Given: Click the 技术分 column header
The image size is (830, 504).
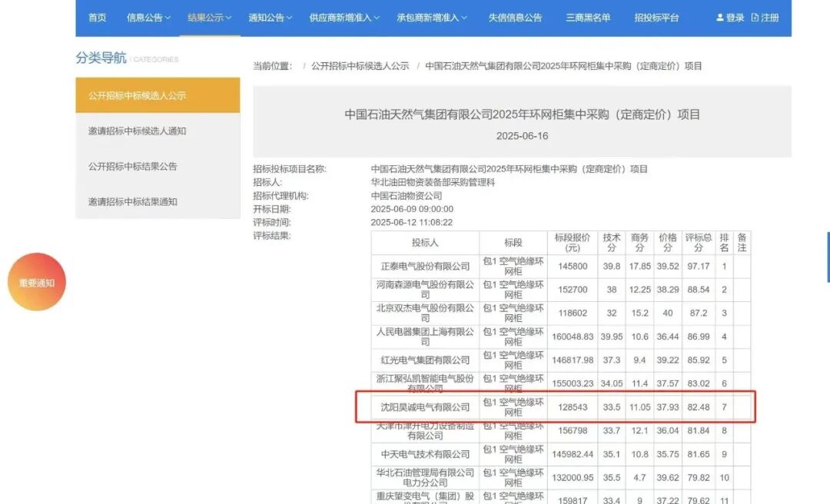Looking at the screenshot, I should click(x=612, y=243).
